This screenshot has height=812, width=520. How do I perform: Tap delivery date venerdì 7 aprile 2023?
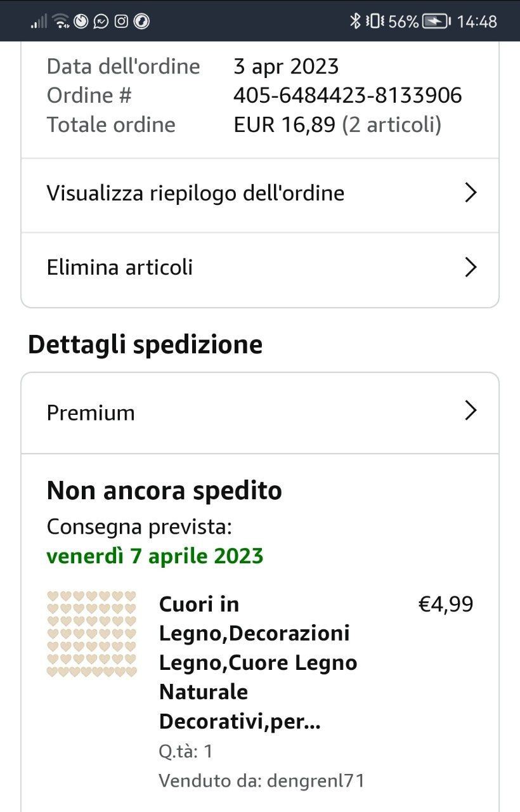155,556
